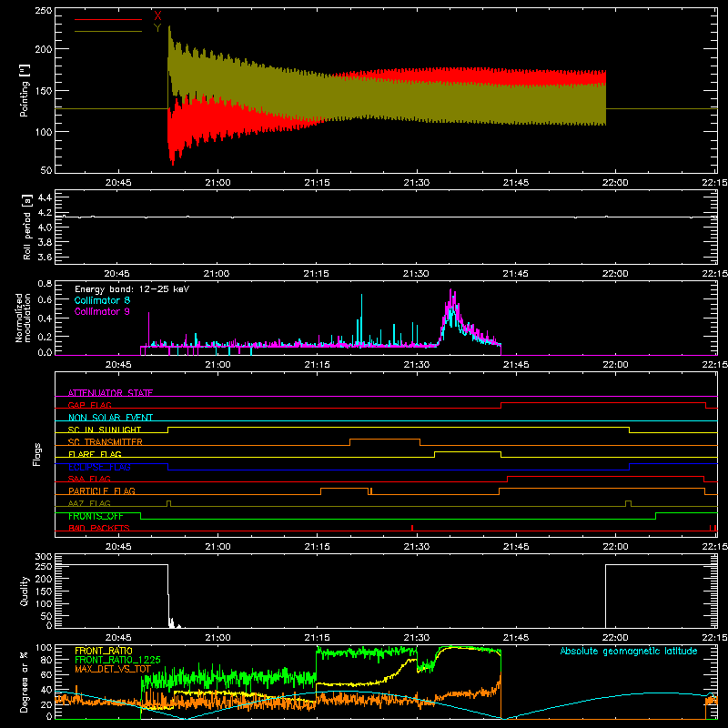This screenshot has height=728, width=728.
Task: Click the 'Collimator 9' legend label
Action: (x=102, y=311)
